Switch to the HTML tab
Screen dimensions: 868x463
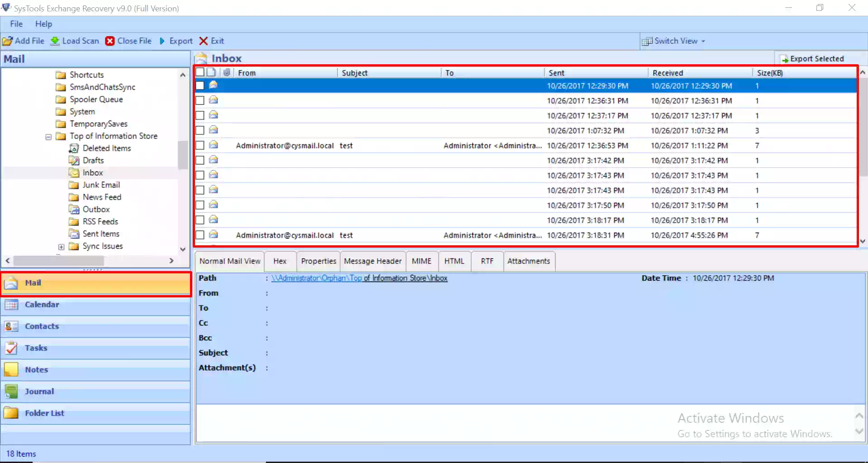454,261
